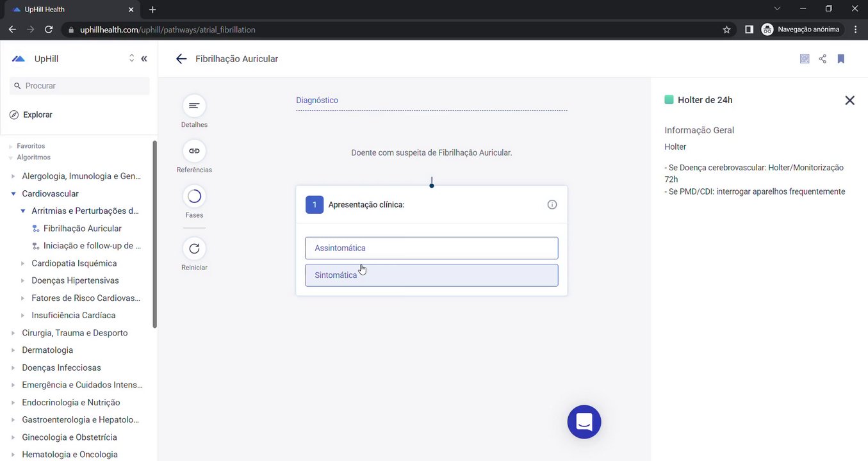Click the Fases progress circle icon

(x=194, y=196)
